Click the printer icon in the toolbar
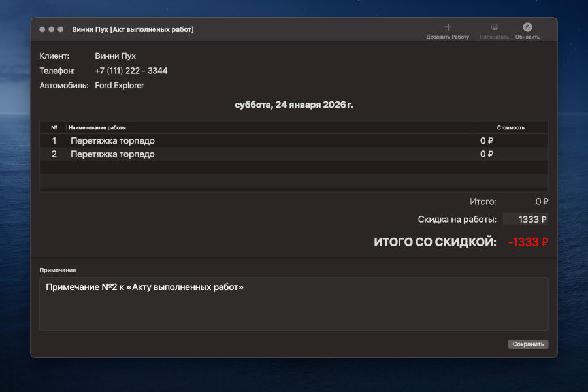This screenshot has height=392, width=588. click(x=495, y=27)
